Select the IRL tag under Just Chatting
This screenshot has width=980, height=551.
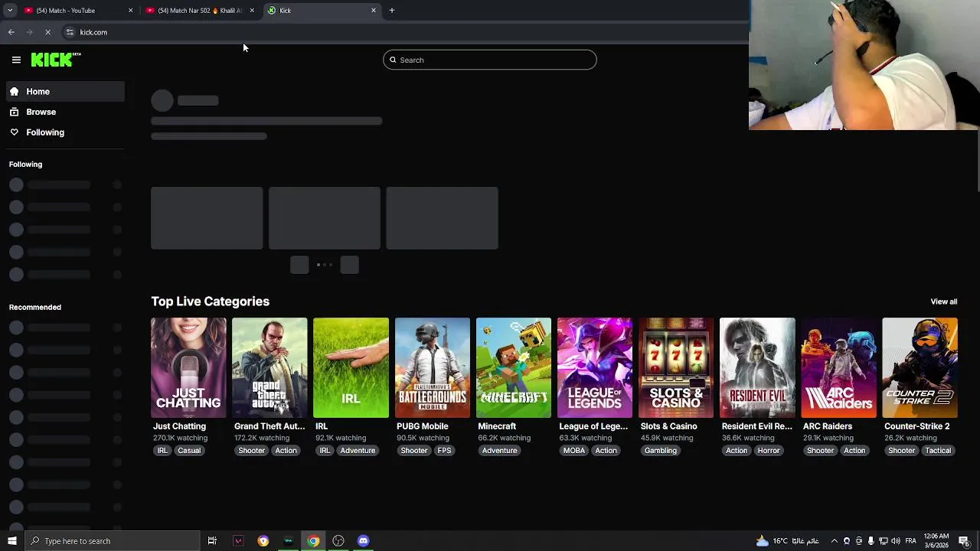(162, 451)
